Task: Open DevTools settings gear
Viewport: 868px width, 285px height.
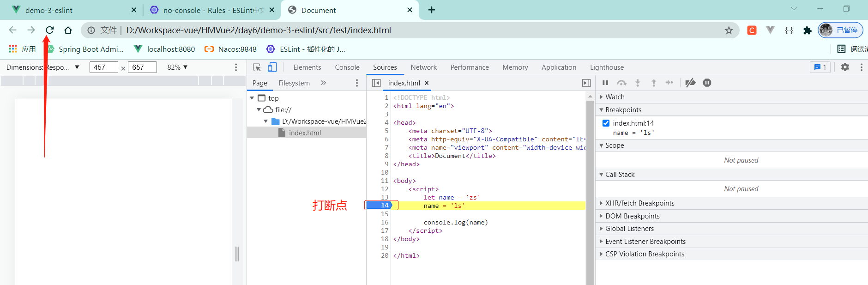Action: point(845,67)
